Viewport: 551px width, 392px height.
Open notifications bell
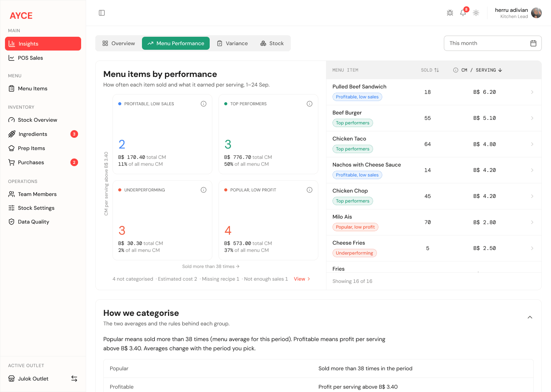coord(463,13)
